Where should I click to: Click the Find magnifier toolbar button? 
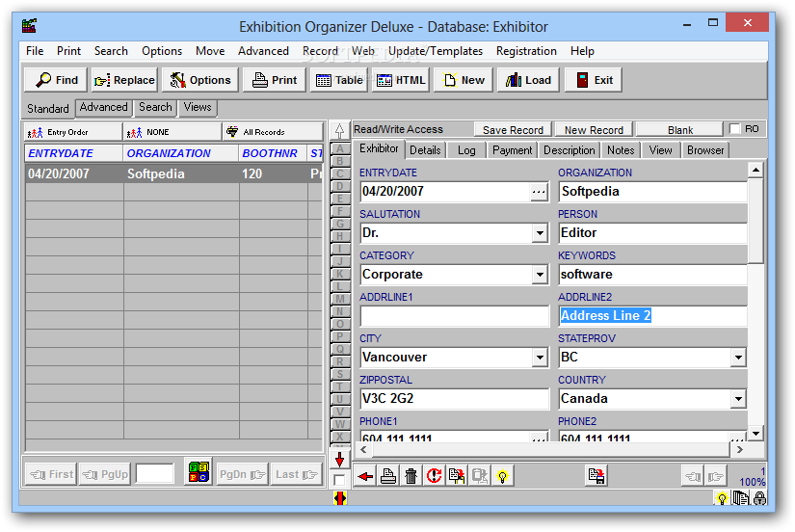(56, 80)
